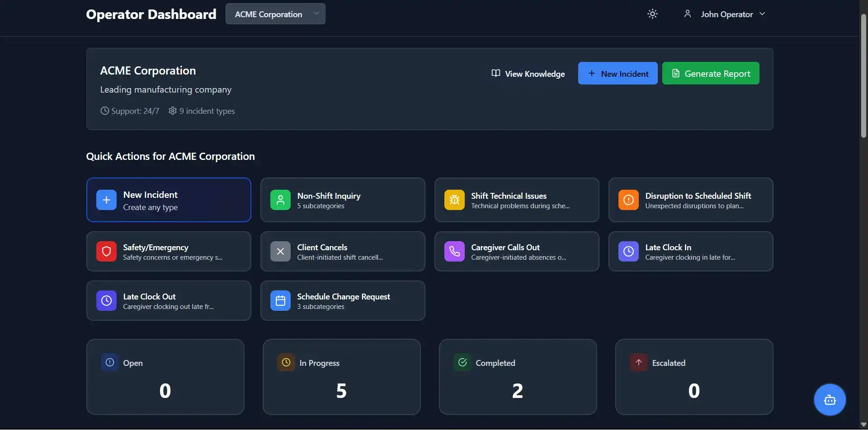Click the gray X Client Cancels icon
Image resolution: width=868 pixels, height=430 pixels.
[280, 252]
